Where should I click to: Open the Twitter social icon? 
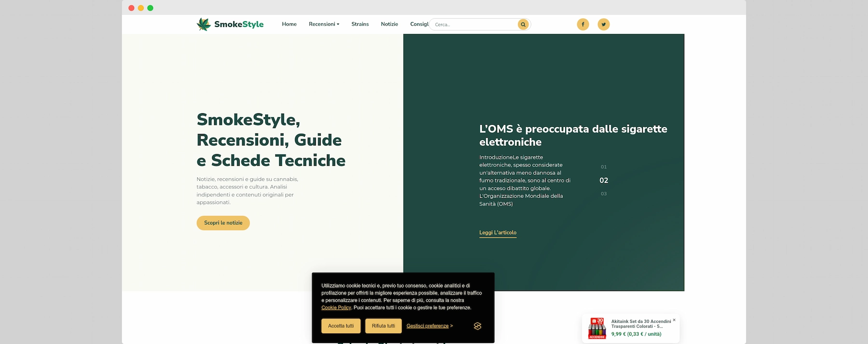click(603, 24)
